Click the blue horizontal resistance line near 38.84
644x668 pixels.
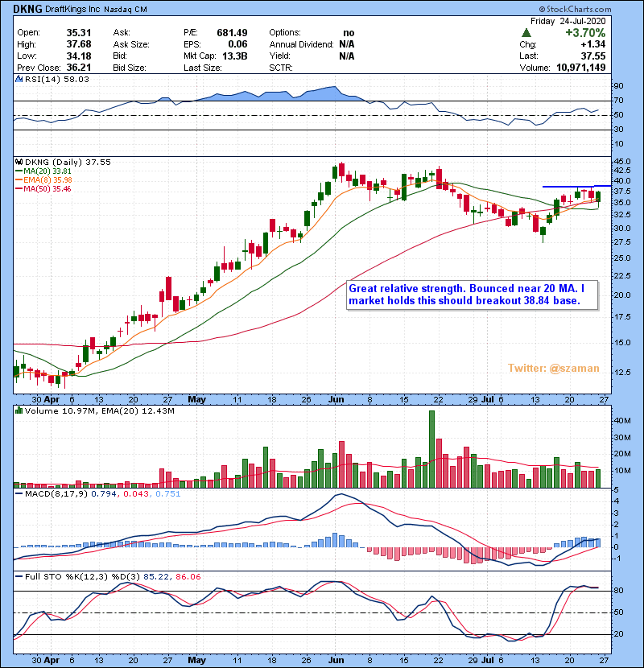click(576, 186)
